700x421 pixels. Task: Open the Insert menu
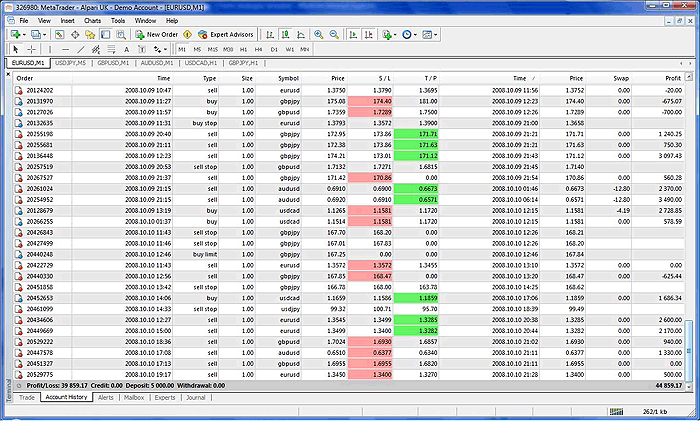tap(67, 21)
